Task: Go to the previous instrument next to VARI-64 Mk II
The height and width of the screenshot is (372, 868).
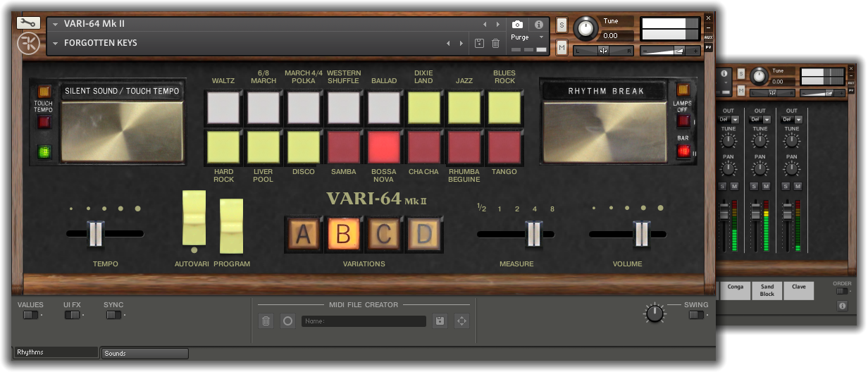Action: pyautogui.click(x=485, y=24)
